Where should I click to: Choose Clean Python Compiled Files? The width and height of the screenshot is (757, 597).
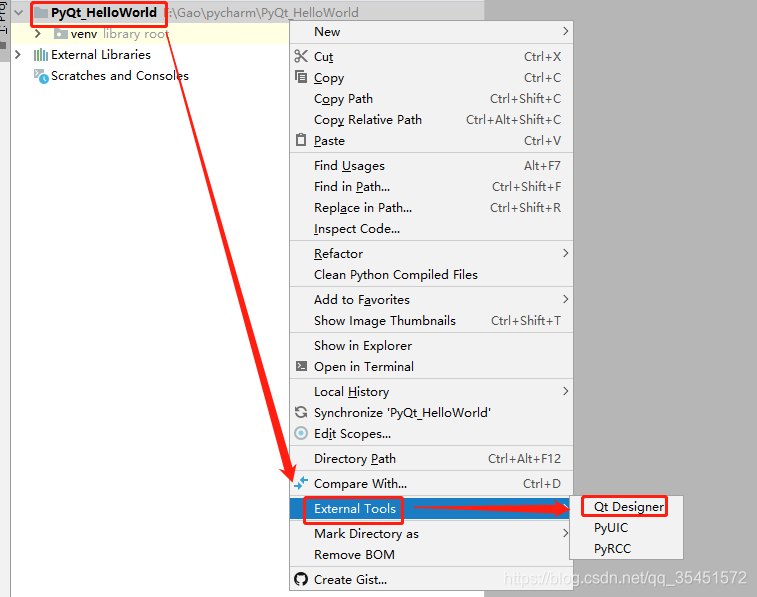(x=431, y=274)
